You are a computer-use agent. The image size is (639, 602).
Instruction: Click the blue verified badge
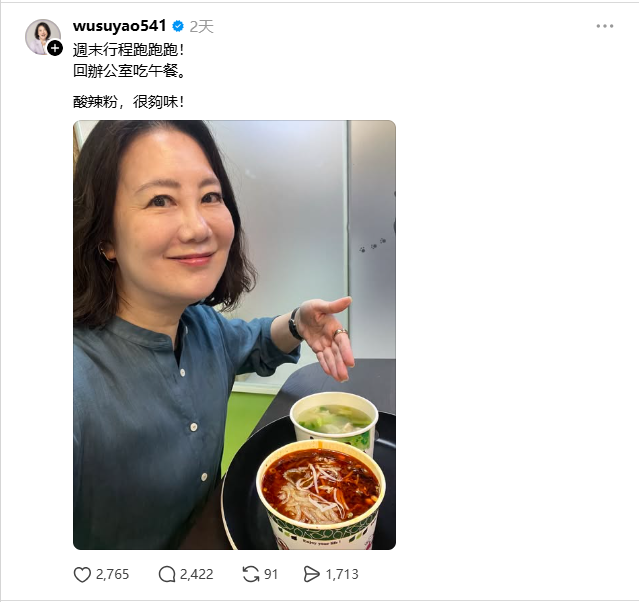pyautogui.click(x=178, y=26)
